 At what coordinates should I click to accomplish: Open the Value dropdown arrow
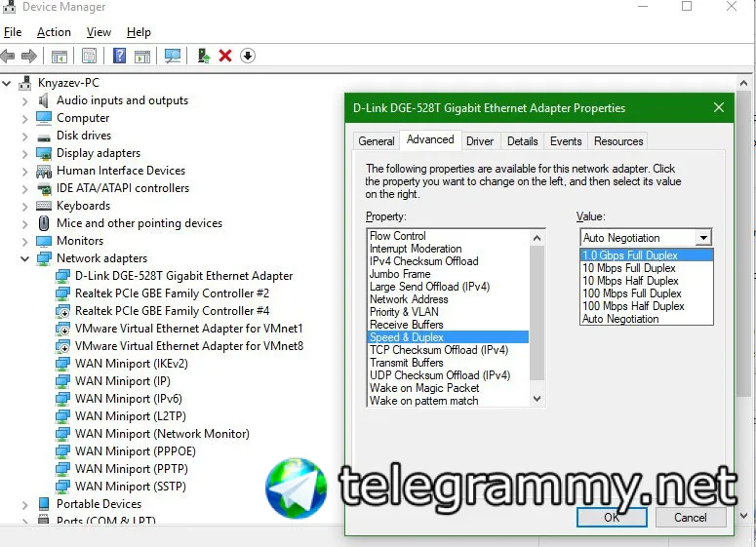pos(703,238)
